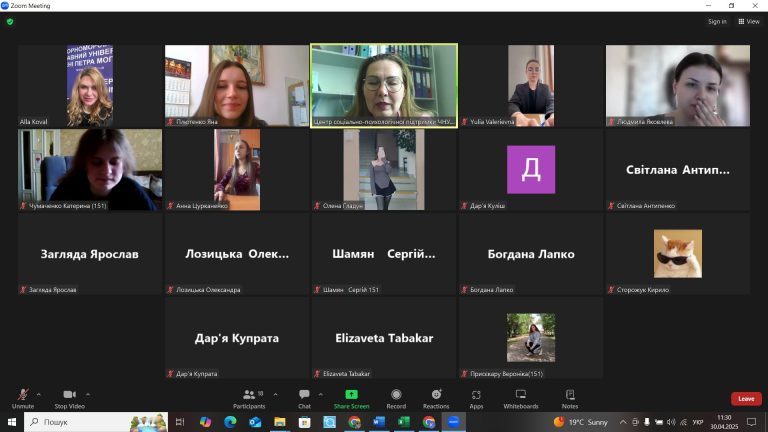Open Reactions emoji menu
The width and height of the screenshot is (768, 432).
tap(436, 397)
